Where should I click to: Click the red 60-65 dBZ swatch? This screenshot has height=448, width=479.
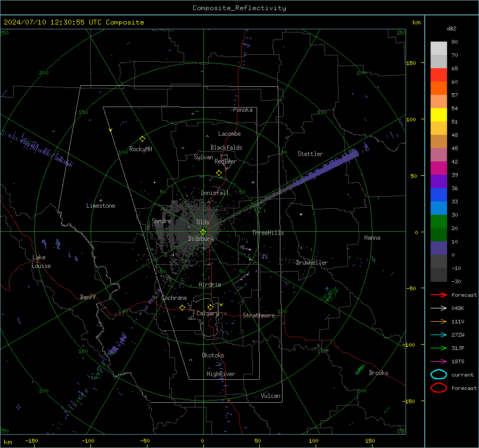[x=439, y=75]
